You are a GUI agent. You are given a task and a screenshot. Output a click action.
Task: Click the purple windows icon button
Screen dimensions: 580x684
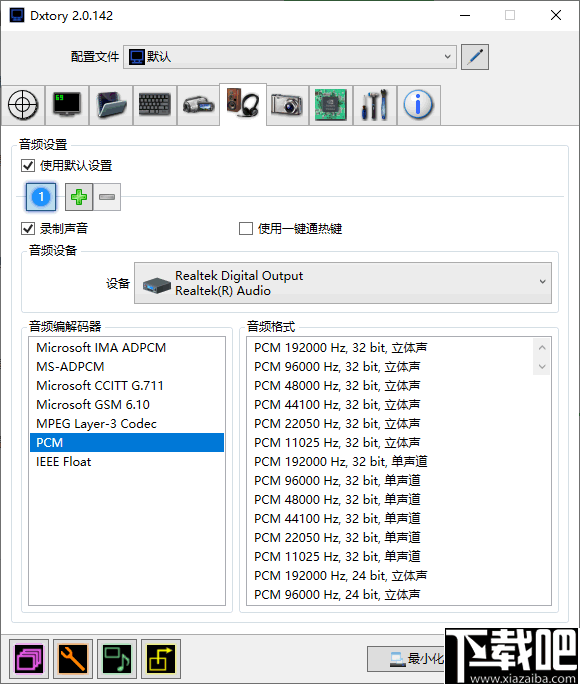[x=29, y=659]
